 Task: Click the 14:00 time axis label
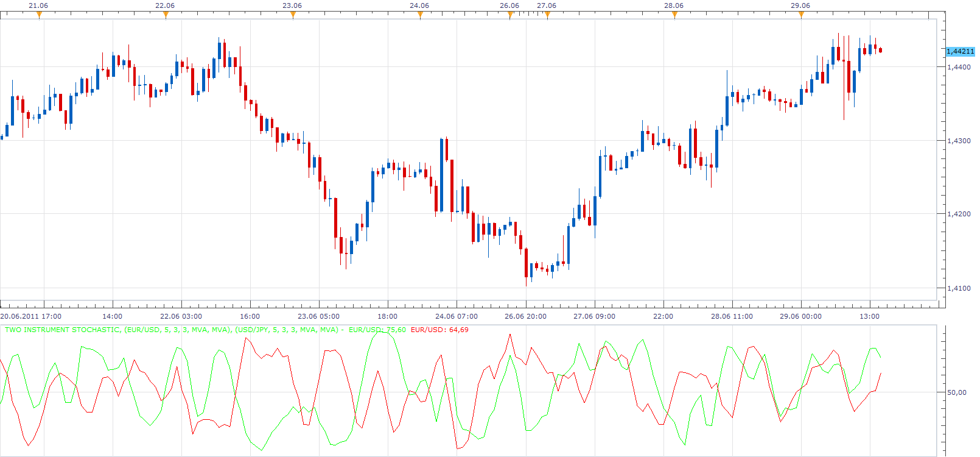click(x=113, y=316)
